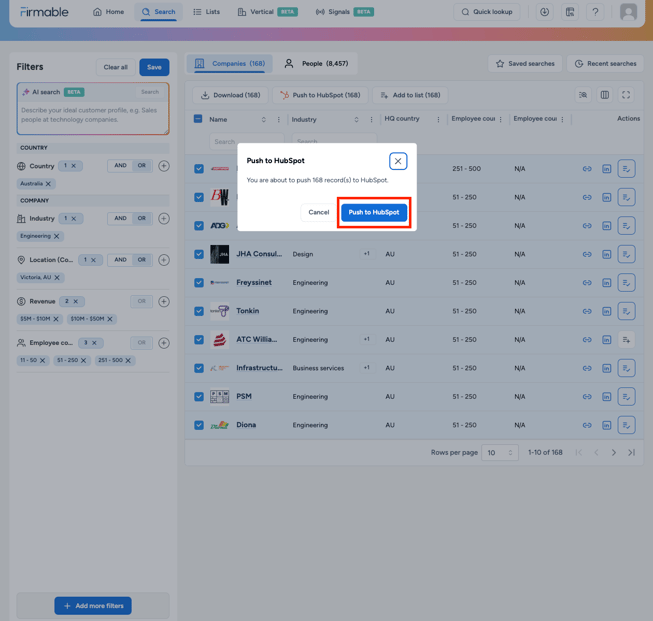653x621 pixels.
Task: Add another Location filter value
Action: coord(164,260)
